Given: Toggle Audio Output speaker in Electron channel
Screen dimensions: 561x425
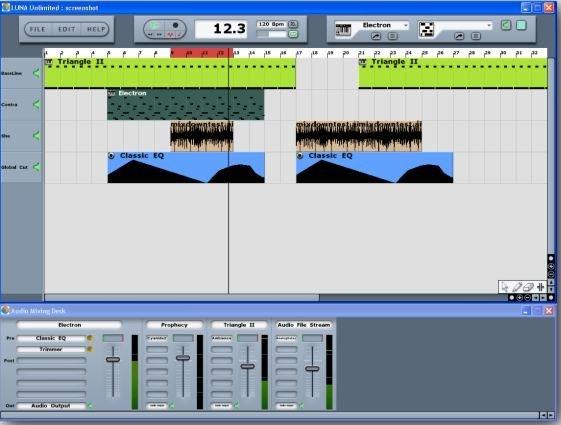Looking at the screenshot, I should pyautogui.click(x=90, y=406).
